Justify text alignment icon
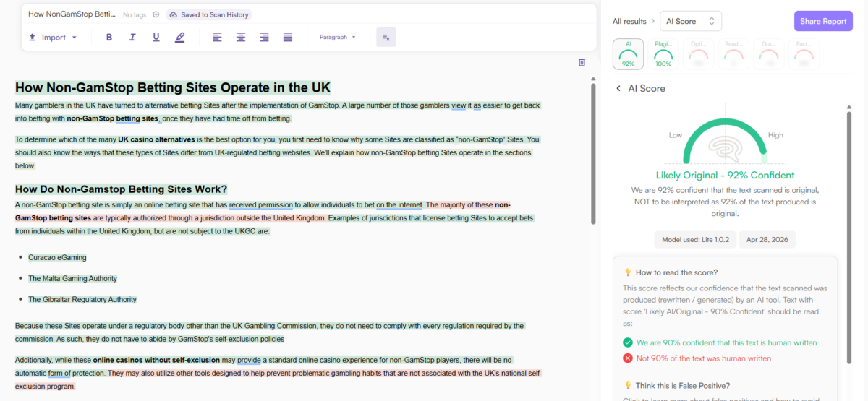The width and height of the screenshot is (868, 401). pyautogui.click(x=288, y=38)
